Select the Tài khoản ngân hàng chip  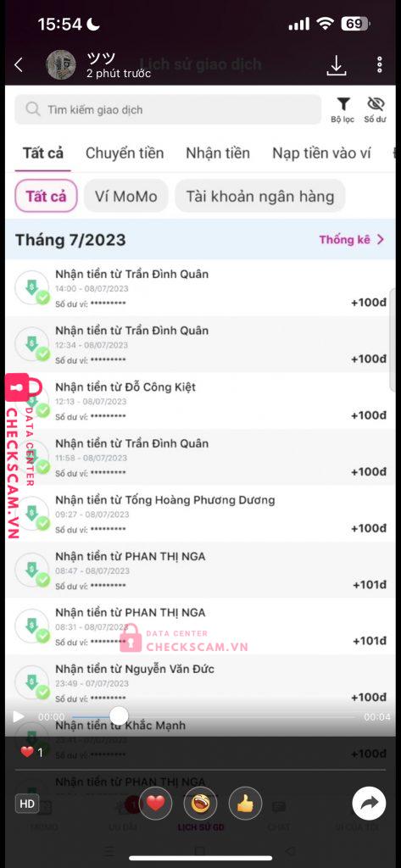coord(260,196)
